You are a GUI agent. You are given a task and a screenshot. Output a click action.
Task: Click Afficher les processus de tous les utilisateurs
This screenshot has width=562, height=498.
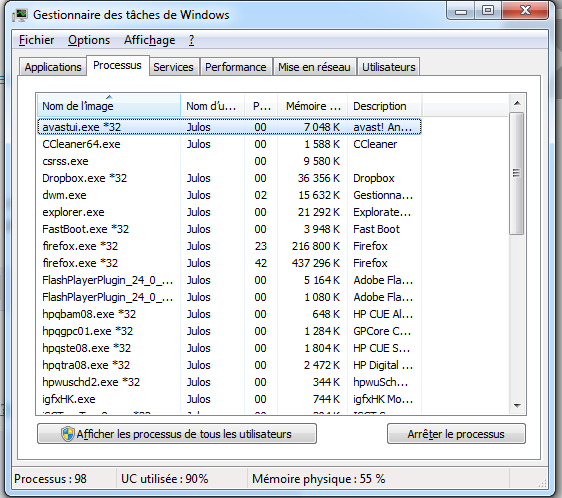point(177,434)
